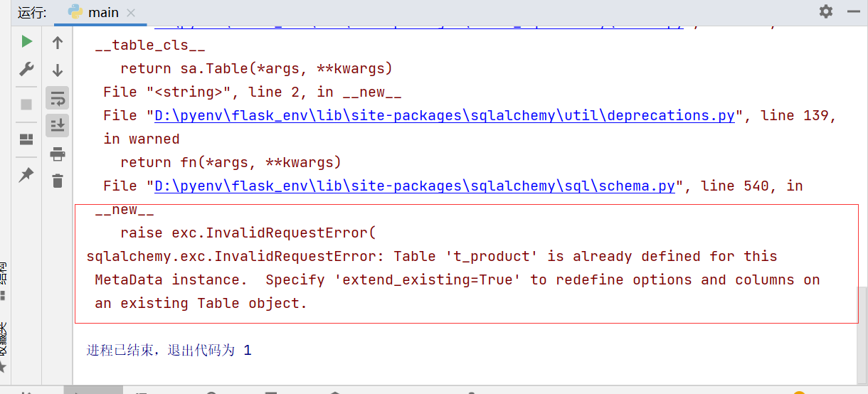
Task: Toggle scroll to end of output
Action: [58, 125]
